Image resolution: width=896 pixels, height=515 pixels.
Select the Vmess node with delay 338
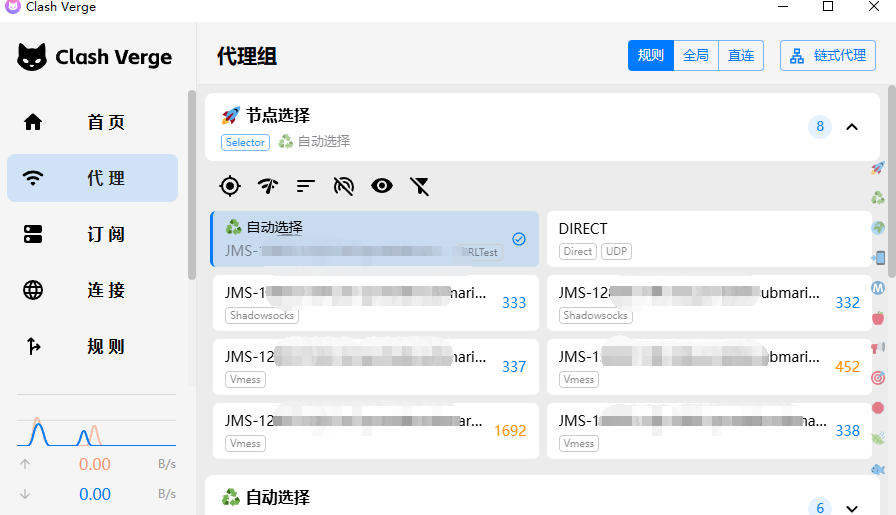click(709, 431)
